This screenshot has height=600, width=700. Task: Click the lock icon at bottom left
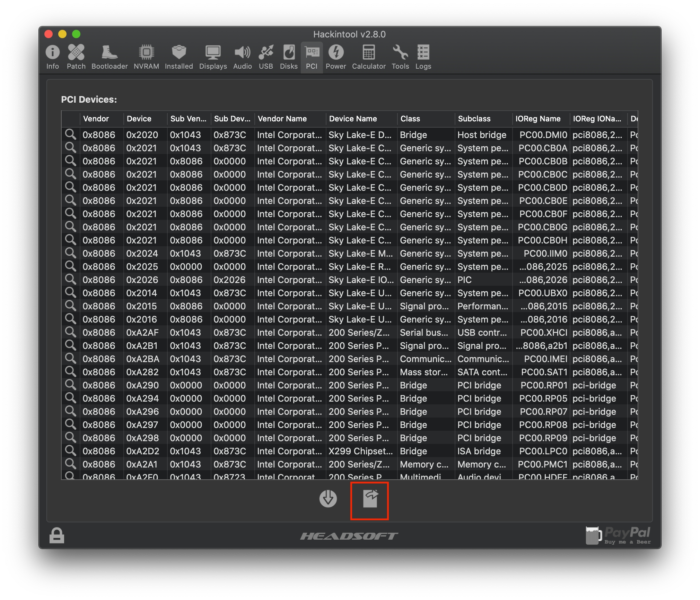point(57,535)
